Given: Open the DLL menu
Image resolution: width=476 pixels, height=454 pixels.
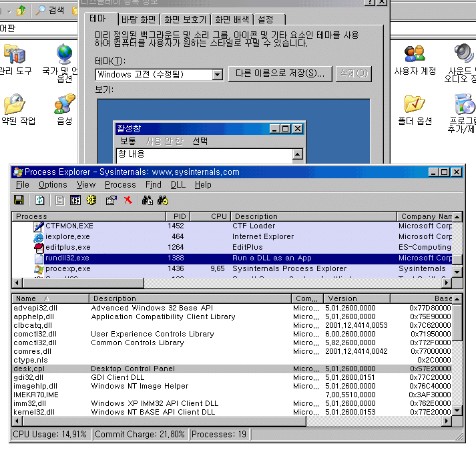Looking at the screenshot, I should (x=178, y=185).
